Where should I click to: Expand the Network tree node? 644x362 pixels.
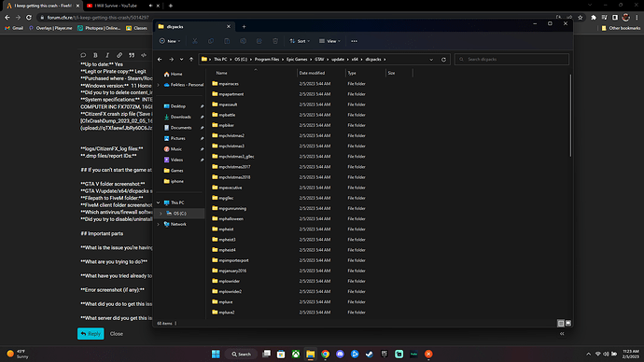pyautogui.click(x=158, y=224)
